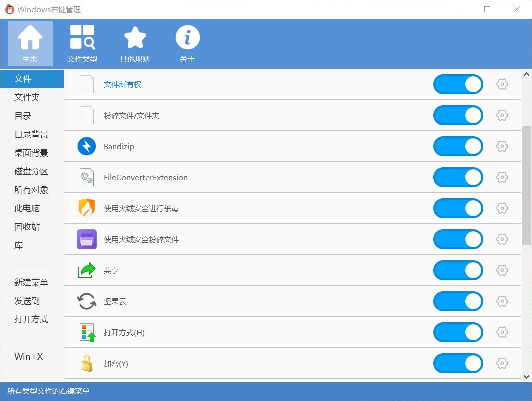The width and height of the screenshot is (532, 401).
Task: Click the 粉碎文件/文件夹 item label
Action: point(131,115)
